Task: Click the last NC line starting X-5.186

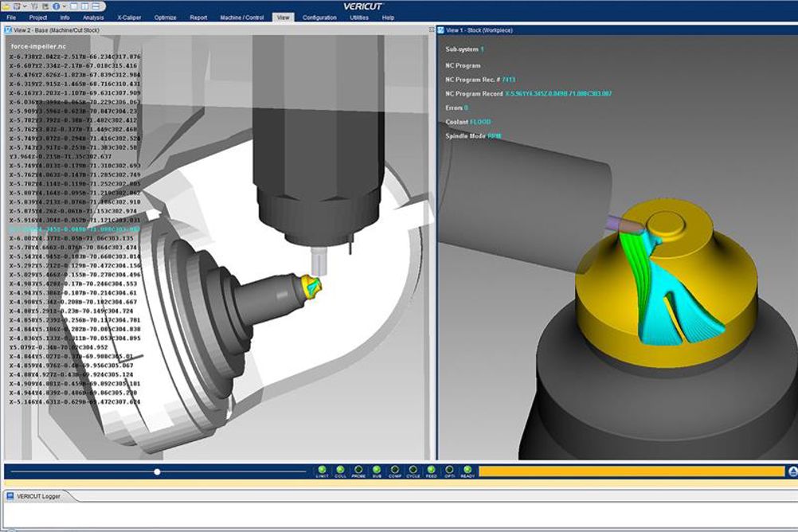Action: [75, 402]
